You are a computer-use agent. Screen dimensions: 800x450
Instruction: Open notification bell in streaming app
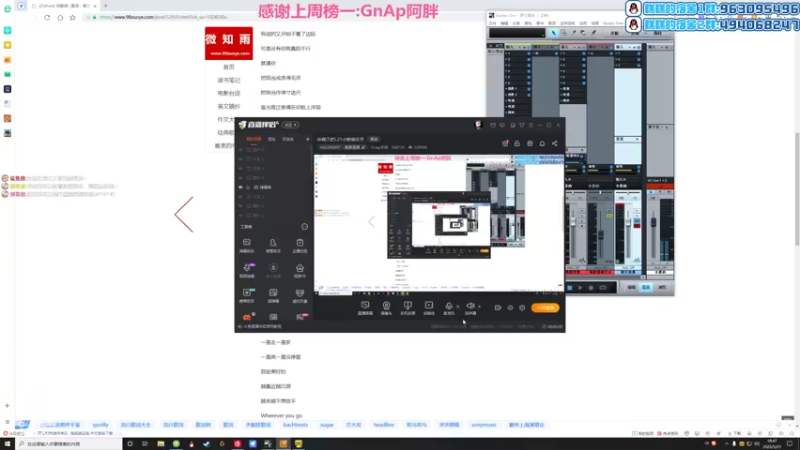click(x=542, y=143)
